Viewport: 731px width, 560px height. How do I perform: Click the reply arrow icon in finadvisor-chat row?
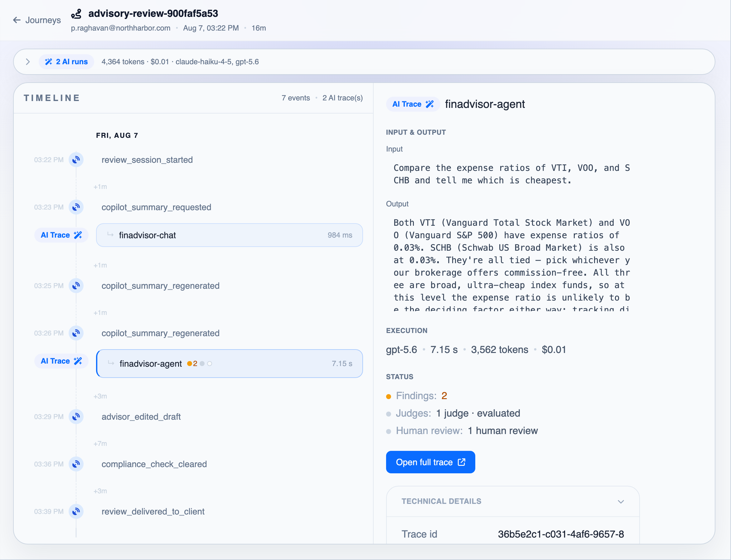(110, 235)
